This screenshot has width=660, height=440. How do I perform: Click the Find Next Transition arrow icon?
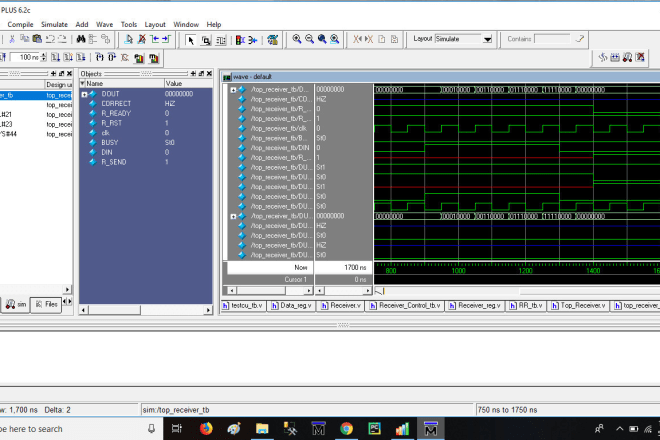[166, 40]
